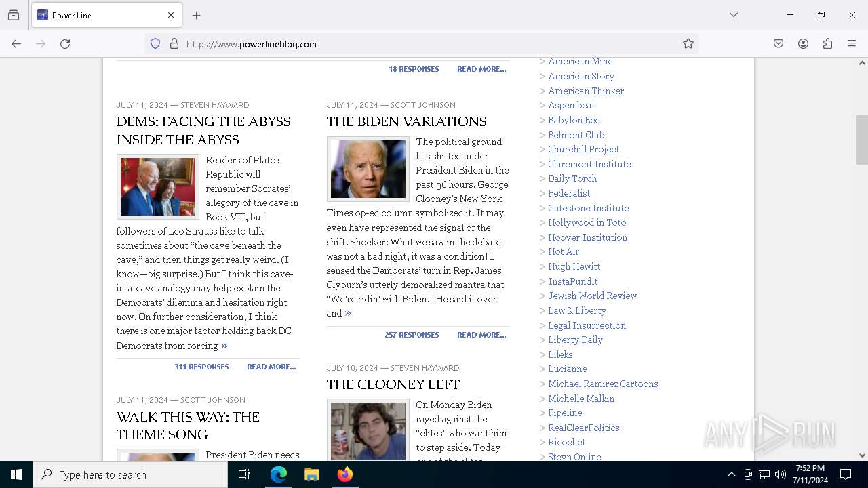Open the Firefox application menu

coord(852,43)
